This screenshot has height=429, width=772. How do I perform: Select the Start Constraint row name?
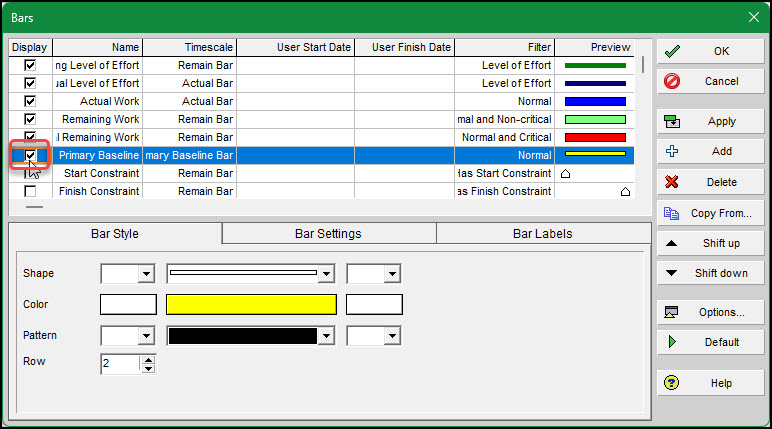tap(101, 173)
